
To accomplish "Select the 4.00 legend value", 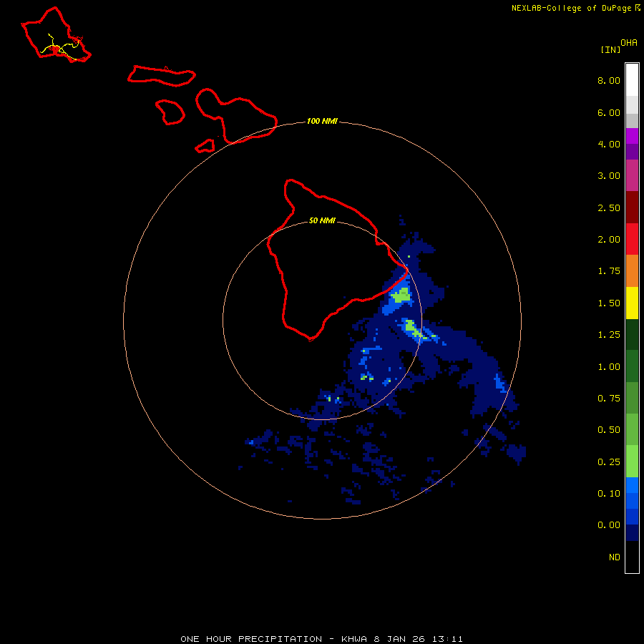I will pyautogui.click(x=609, y=144).
